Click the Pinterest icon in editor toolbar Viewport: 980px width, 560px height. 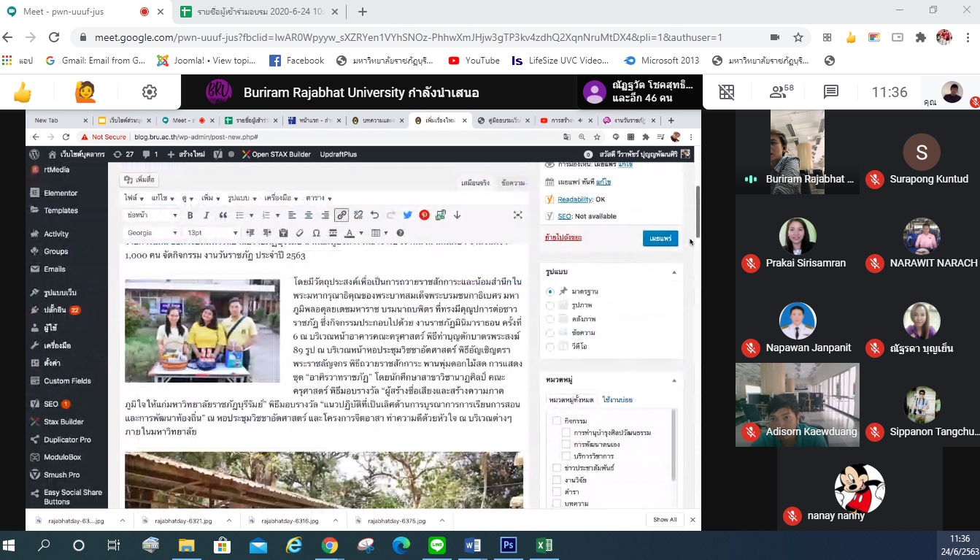tap(424, 215)
